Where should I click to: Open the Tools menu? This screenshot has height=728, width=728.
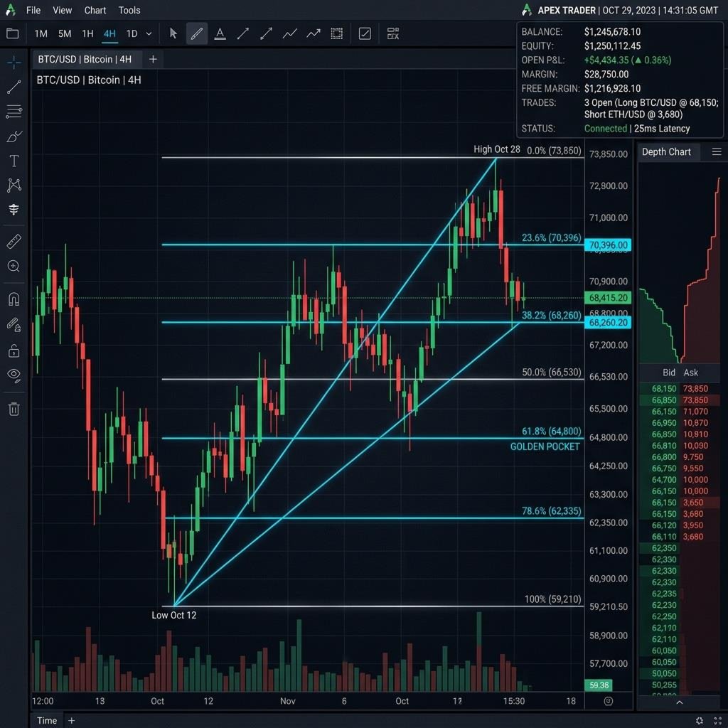point(129,10)
